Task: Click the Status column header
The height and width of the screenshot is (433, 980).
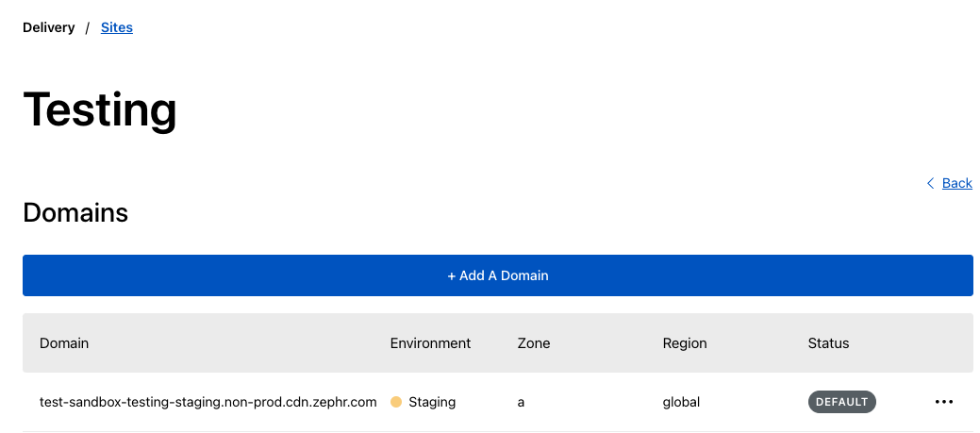Action: (x=828, y=343)
